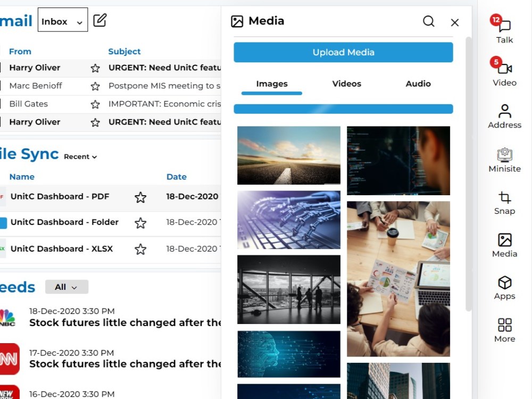Image resolution: width=532 pixels, height=399 pixels.
Task: Sort files by Name column
Action: tap(22, 177)
